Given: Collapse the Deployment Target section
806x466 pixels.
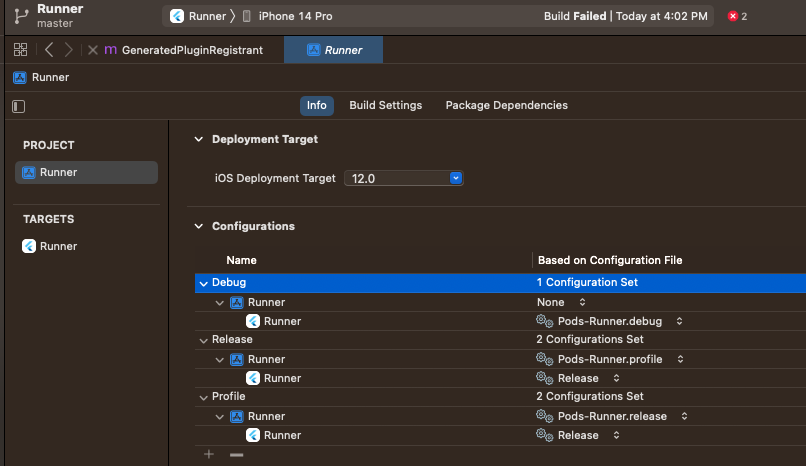Looking at the screenshot, I should point(199,139).
